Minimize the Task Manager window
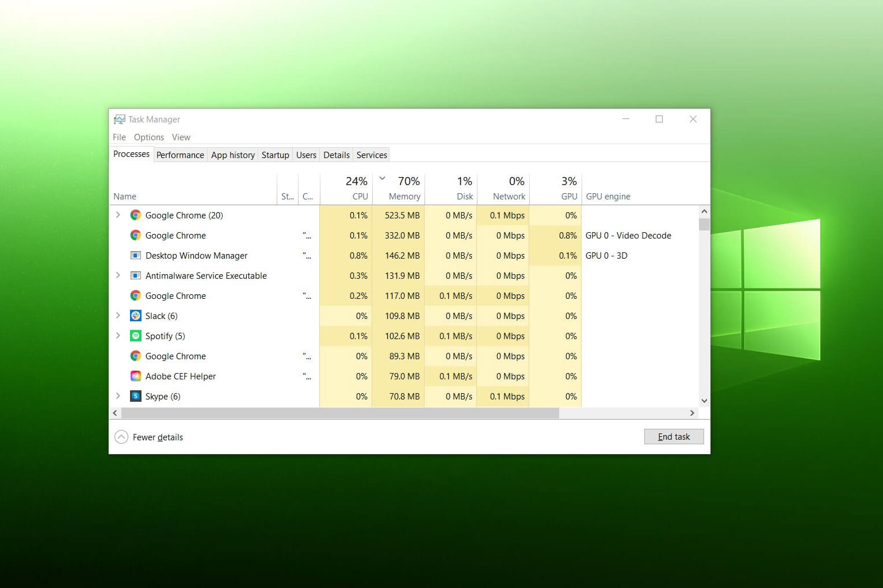 626,119
